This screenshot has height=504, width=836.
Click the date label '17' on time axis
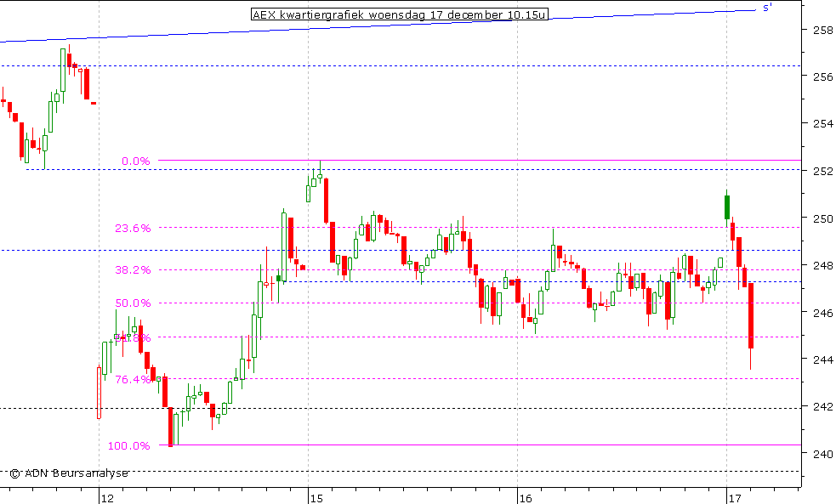point(735,498)
